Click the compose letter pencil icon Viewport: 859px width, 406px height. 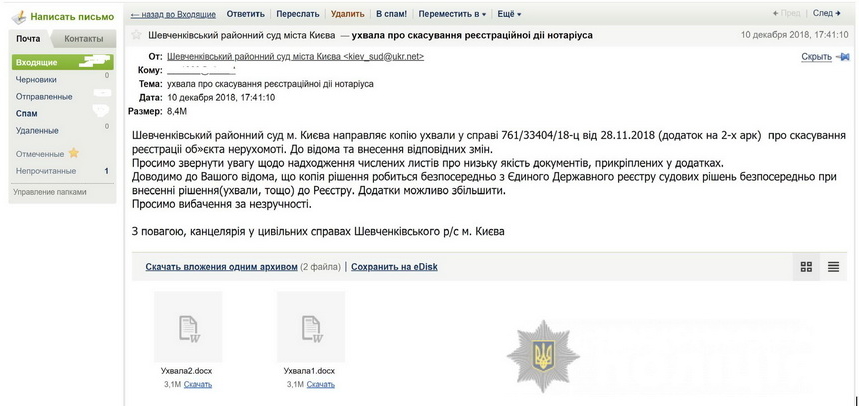click(18, 16)
